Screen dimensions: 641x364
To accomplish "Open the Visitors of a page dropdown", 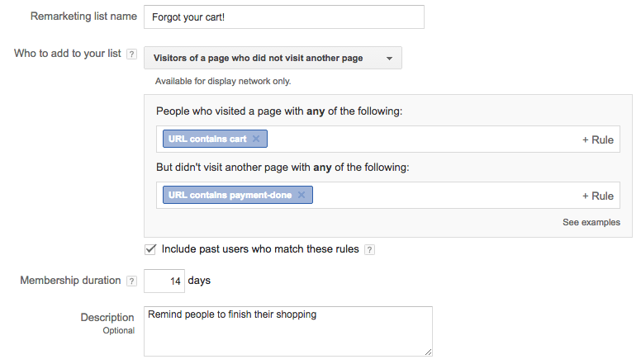I will click(x=273, y=58).
